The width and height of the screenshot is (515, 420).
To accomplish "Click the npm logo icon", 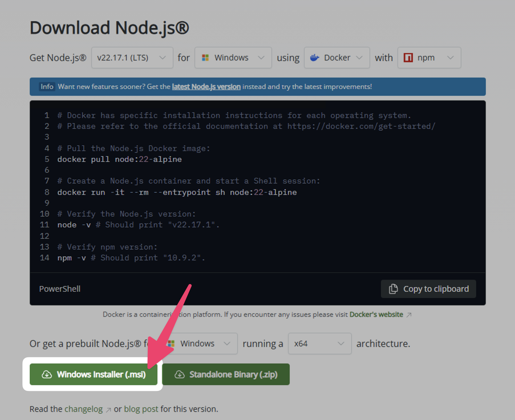I will (x=408, y=58).
